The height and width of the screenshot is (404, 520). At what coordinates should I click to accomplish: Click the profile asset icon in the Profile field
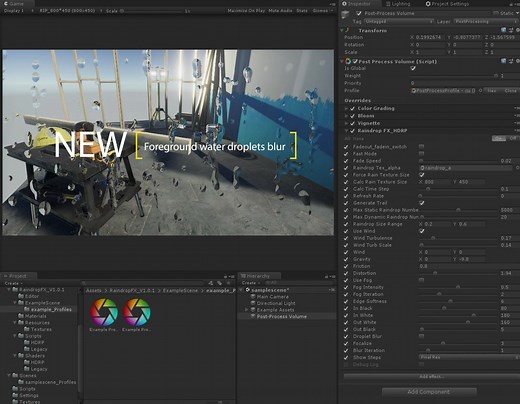pyautogui.click(x=414, y=91)
